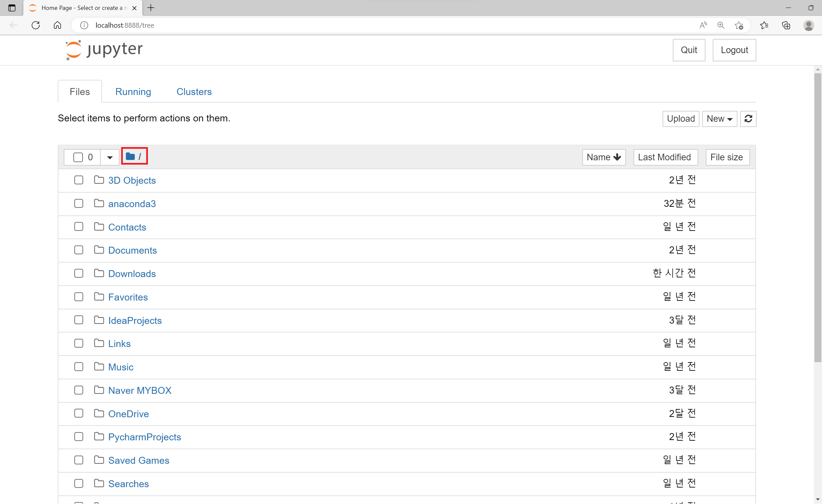Viewport: 822px width, 504px height.
Task: Toggle the select-all items checkbox
Action: pyautogui.click(x=78, y=157)
